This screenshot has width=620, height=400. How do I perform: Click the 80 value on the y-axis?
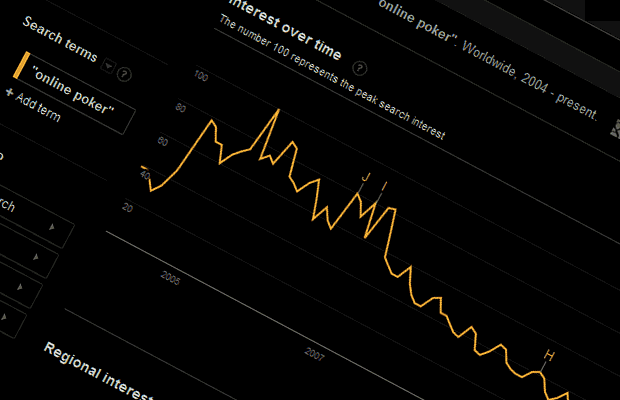click(180, 108)
